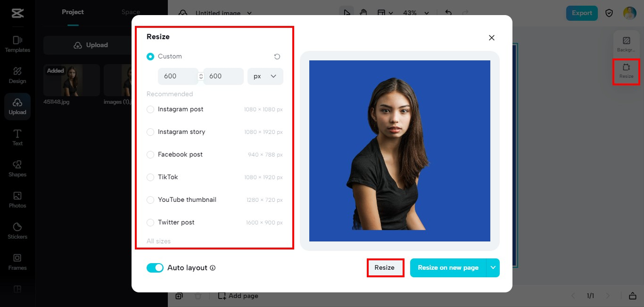This screenshot has width=644, height=307.
Task: Click the redo arrow in toolbar
Action: (465, 13)
